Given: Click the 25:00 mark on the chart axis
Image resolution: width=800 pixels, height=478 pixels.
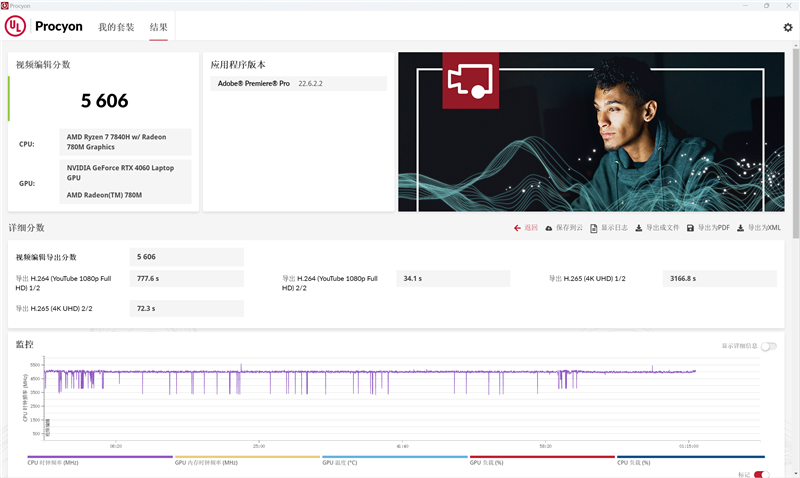Looking at the screenshot, I should 259,446.
